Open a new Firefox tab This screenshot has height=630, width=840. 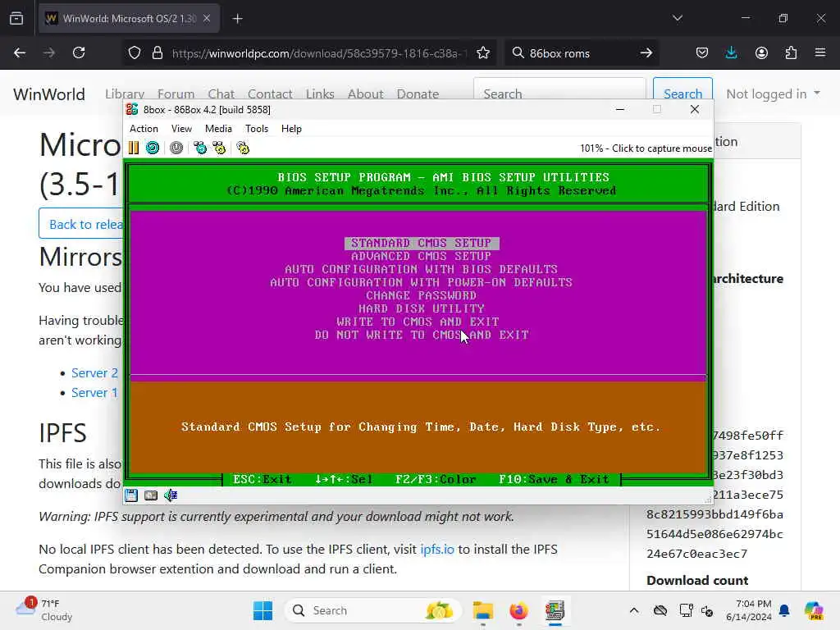pyautogui.click(x=237, y=19)
